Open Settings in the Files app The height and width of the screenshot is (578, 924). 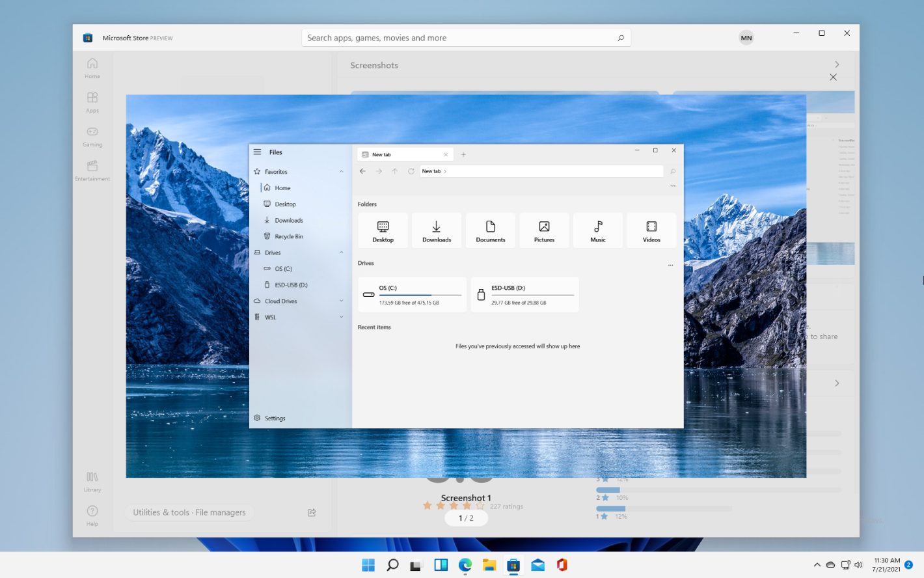pyautogui.click(x=269, y=418)
